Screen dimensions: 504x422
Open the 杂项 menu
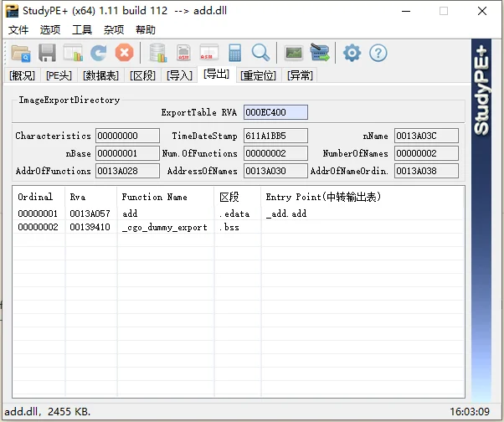114,30
